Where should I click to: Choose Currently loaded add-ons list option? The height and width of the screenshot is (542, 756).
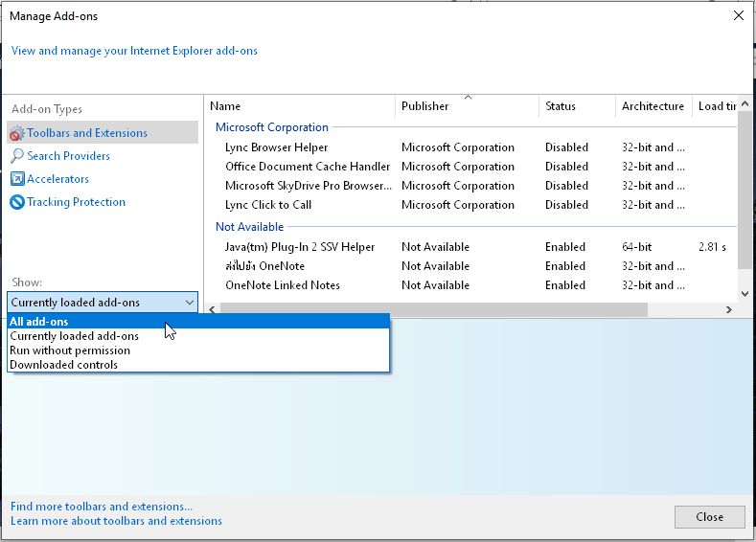198,336
